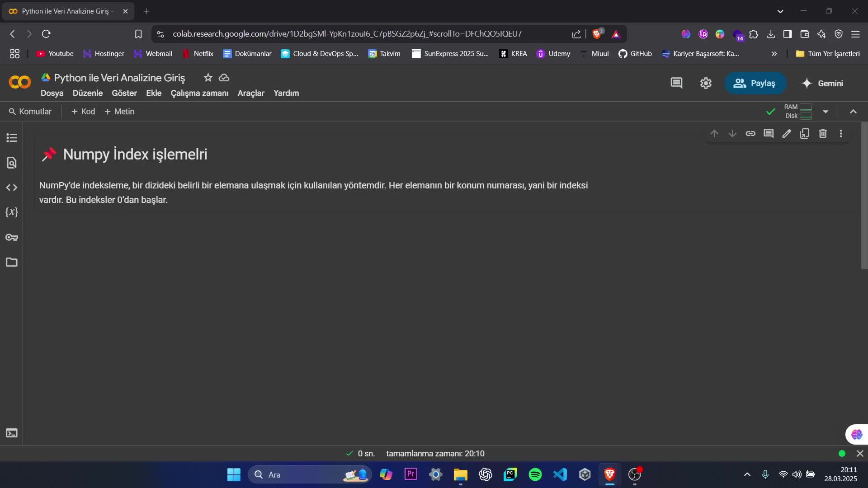Star the notebook

208,78
